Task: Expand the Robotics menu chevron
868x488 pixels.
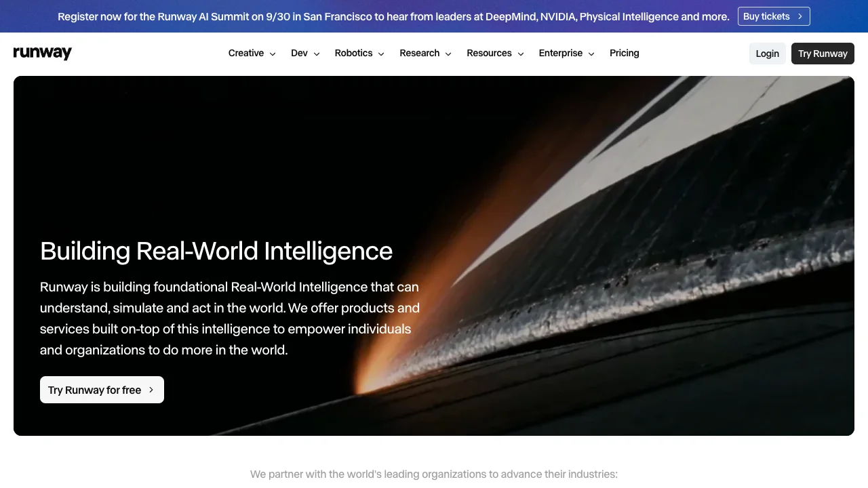Action: [x=381, y=54]
